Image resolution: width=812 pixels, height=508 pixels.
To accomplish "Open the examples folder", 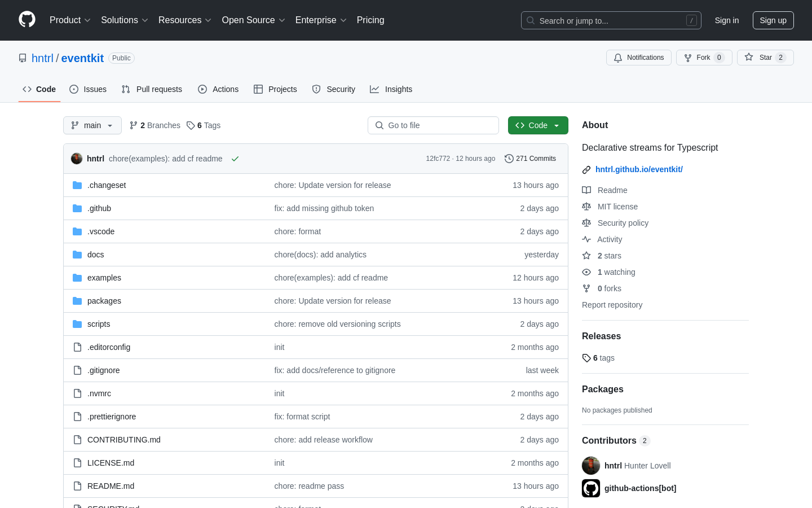I will pos(104,278).
